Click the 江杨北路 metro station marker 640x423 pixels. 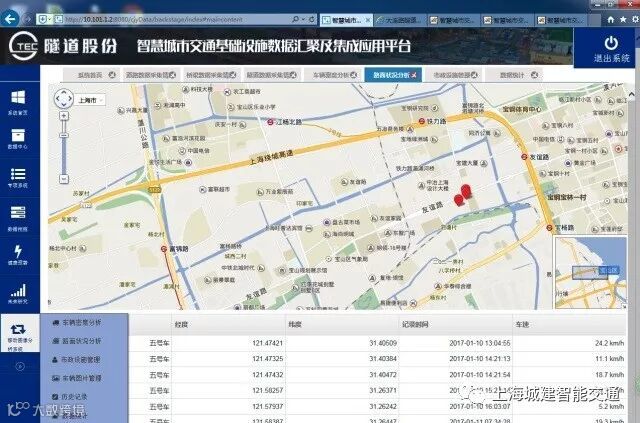click(271, 122)
